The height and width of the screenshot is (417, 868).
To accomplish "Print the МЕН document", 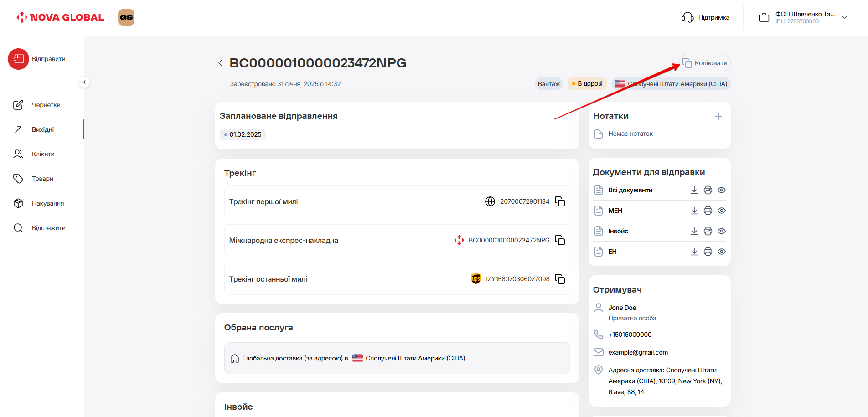I will 708,211.
